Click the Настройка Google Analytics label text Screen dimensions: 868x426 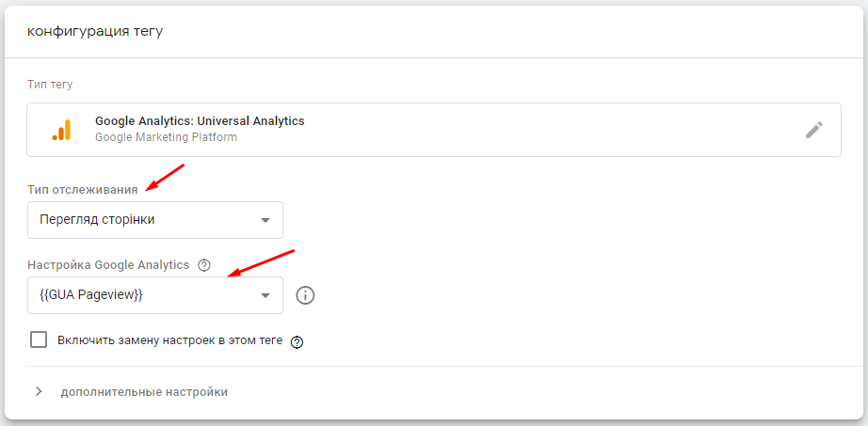point(108,265)
